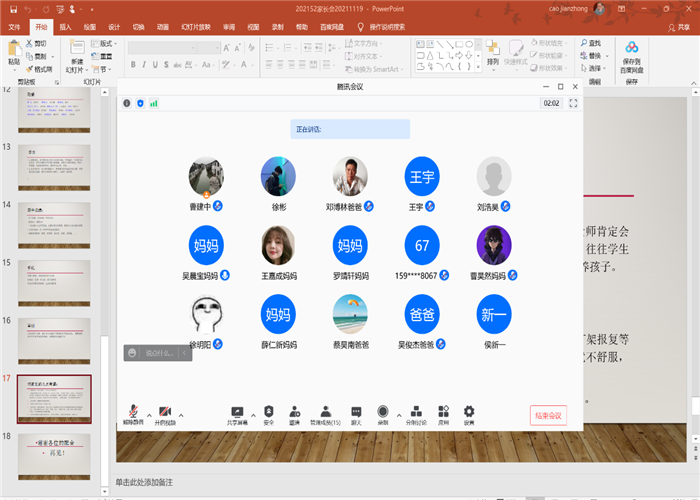
Task: Expand recording options arrow
Action: (x=399, y=415)
